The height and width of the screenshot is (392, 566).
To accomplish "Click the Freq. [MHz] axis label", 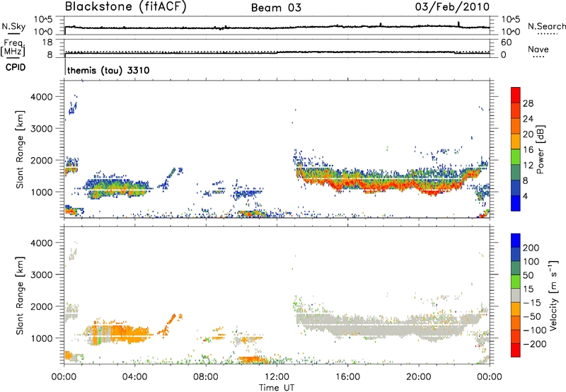I will click(x=13, y=48).
